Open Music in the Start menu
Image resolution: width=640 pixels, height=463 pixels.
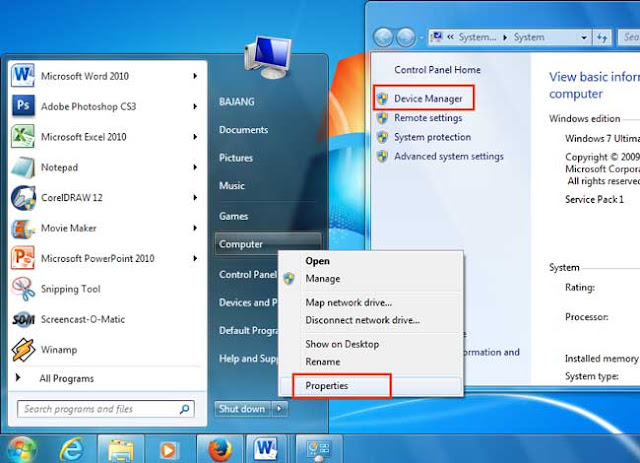pos(232,186)
